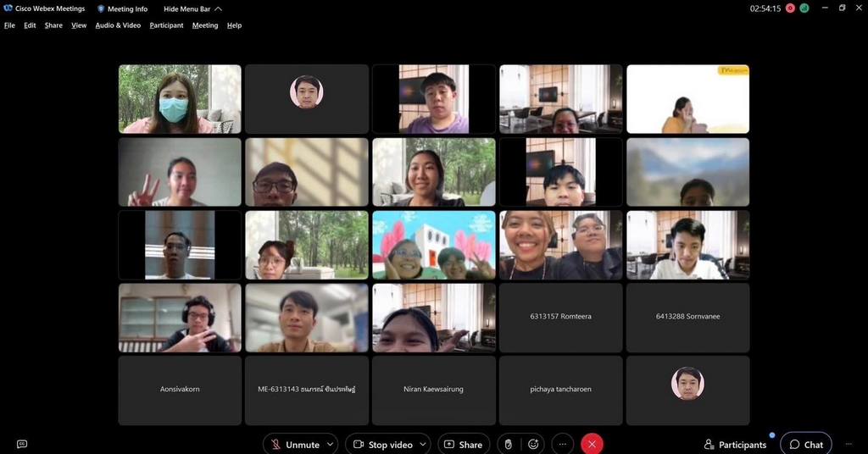Open the Audio & Video menu
Screen dimensions: 868x454
pos(118,25)
